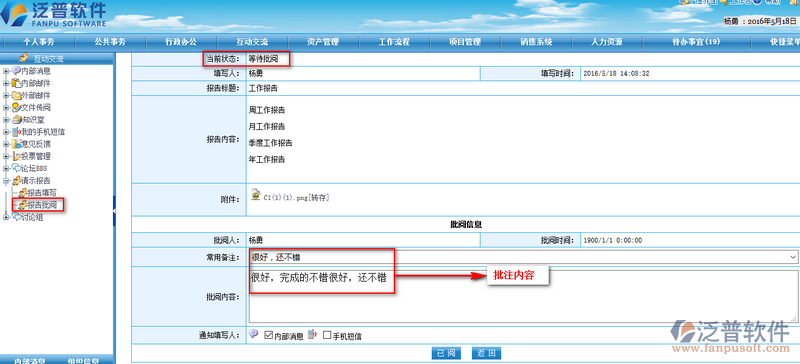
Task: Click the 返回 button
Action: pos(486,353)
